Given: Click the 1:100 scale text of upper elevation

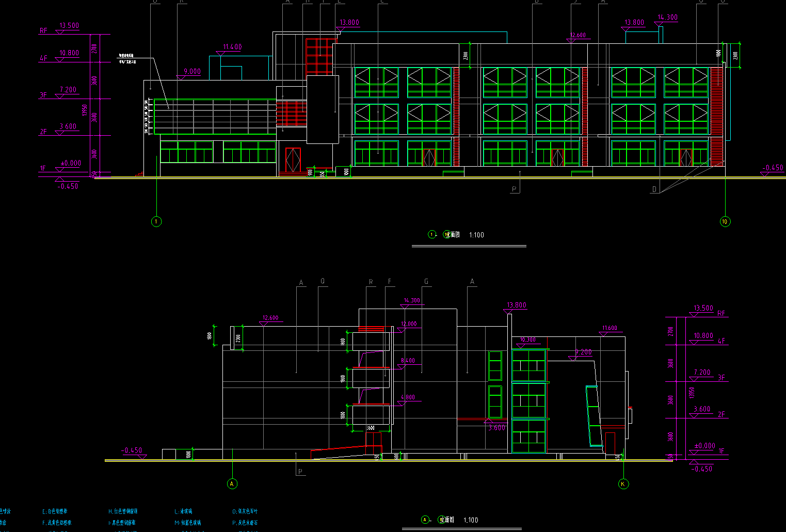Looking at the screenshot, I should (476, 235).
